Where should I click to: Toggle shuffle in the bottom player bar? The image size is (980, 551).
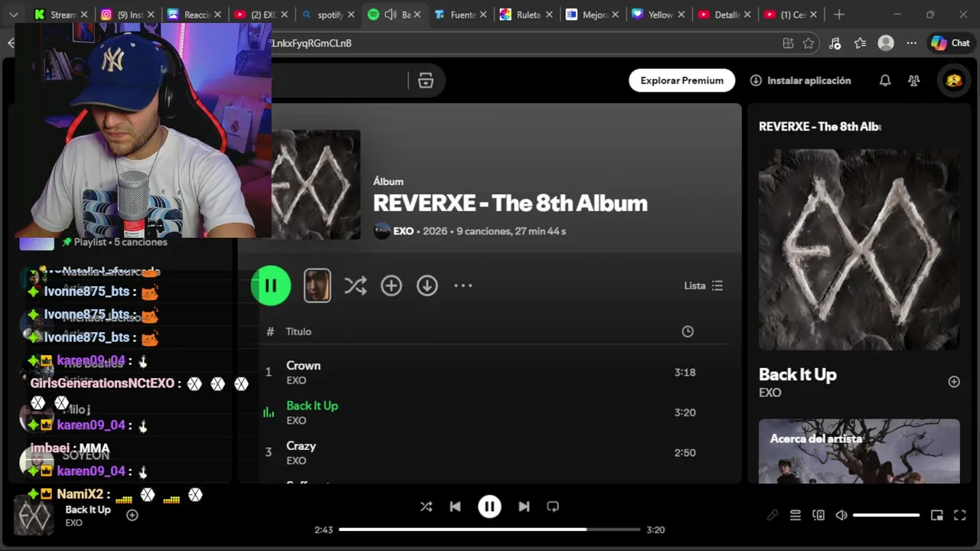pos(426,507)
